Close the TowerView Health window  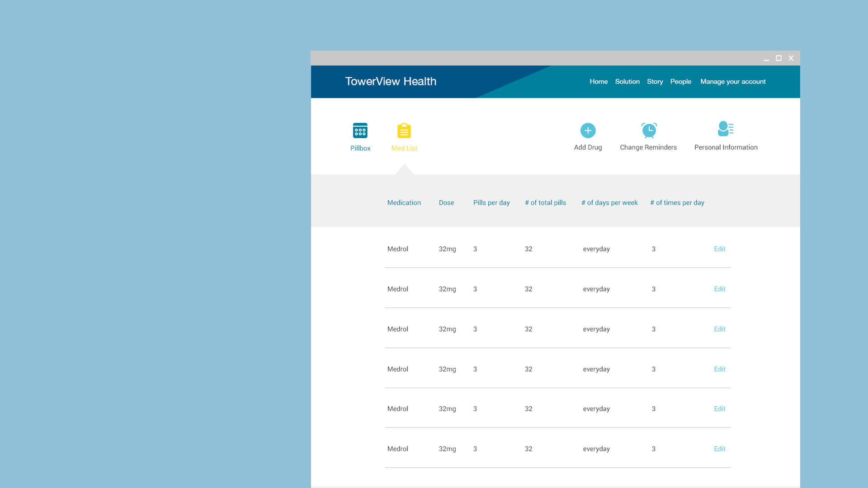click(x=791, y=58)
